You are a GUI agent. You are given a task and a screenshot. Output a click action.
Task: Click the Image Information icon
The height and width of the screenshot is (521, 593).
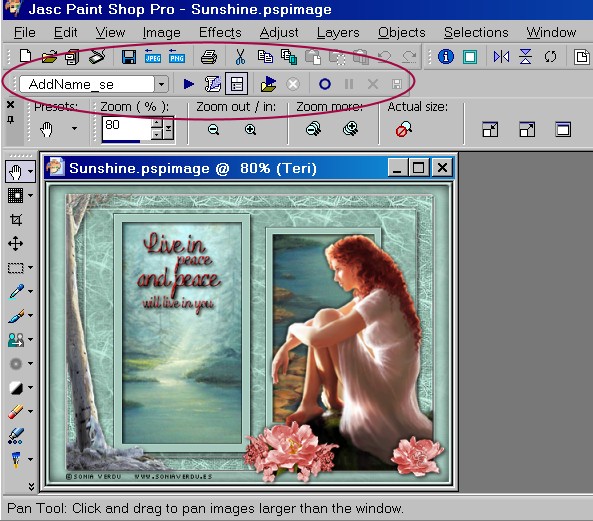point(446,57)
